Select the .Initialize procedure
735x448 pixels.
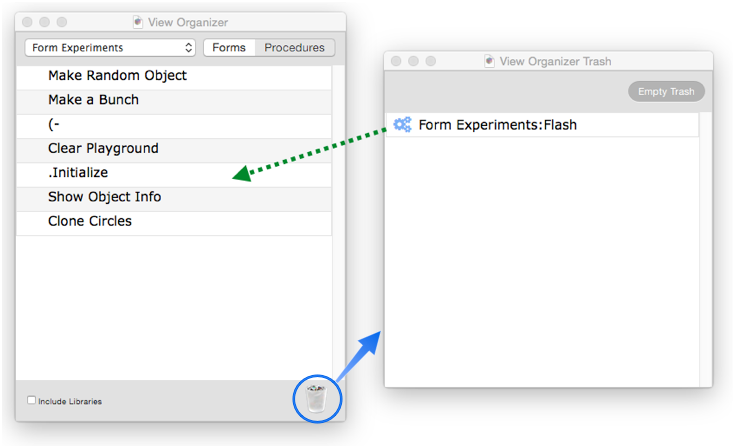pyautogui.click(x=174, y=172)
